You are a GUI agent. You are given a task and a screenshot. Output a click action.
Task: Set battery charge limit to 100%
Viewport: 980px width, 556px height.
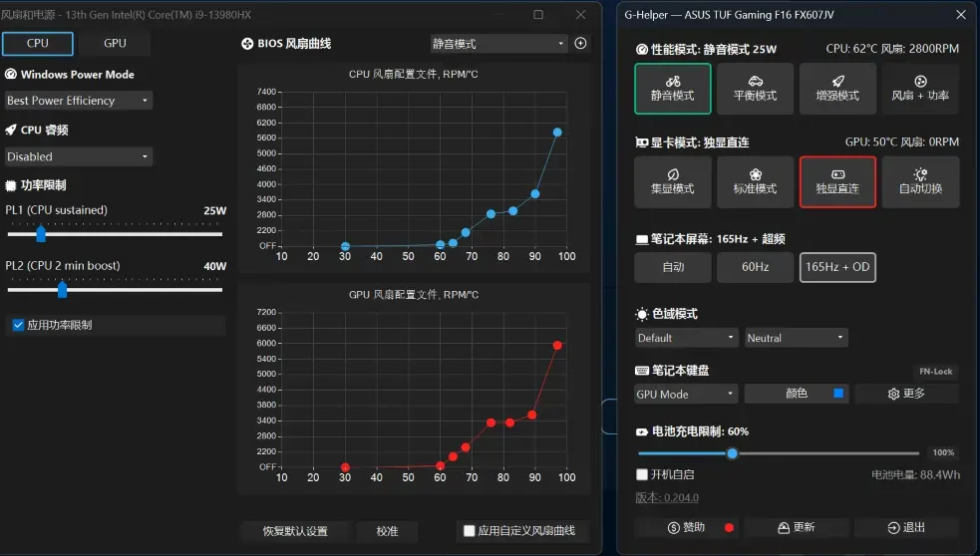(943, 453)
